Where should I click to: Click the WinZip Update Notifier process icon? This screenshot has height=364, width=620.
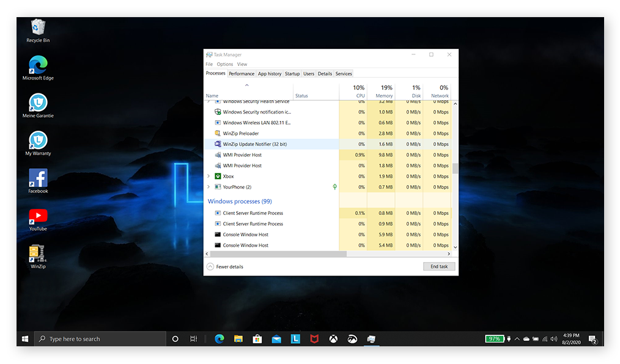217,144
